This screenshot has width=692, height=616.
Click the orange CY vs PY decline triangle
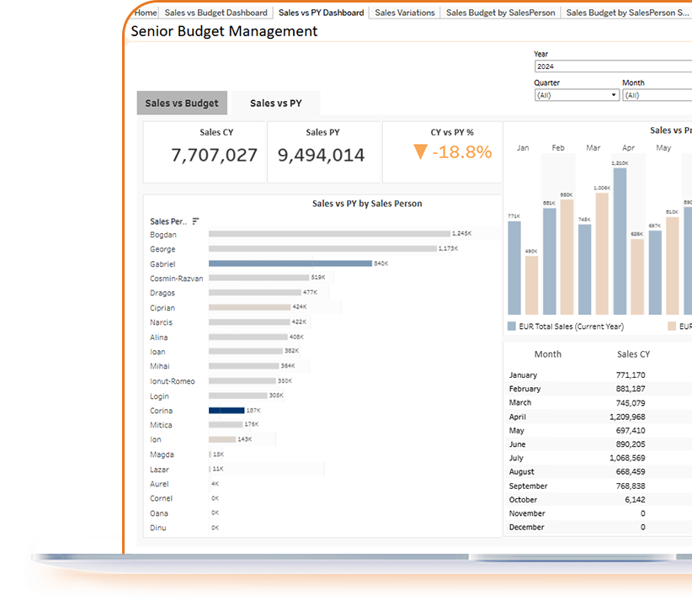coord(421,151)
